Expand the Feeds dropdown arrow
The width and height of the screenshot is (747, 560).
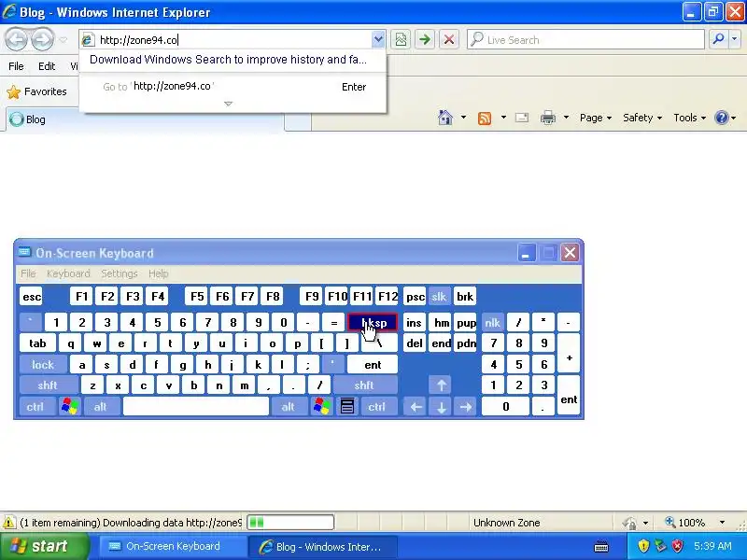[x=503, y=118]
